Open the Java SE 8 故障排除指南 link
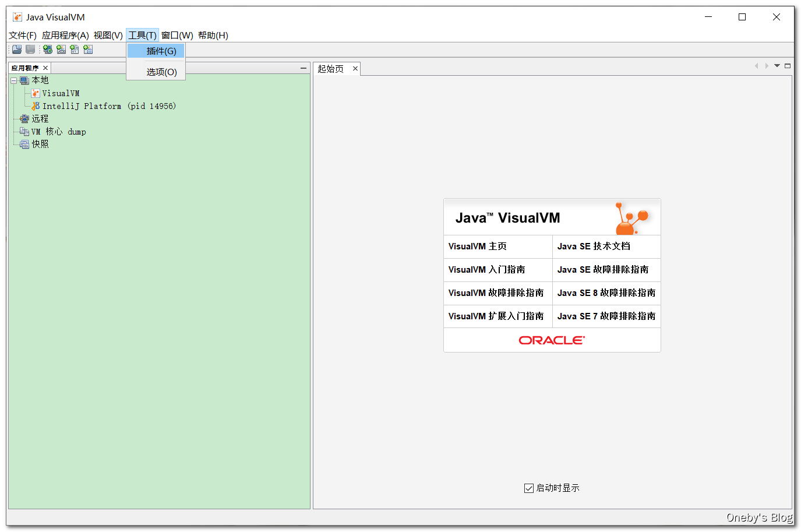Viewport: 801px width, 532px height. [606, 293]
